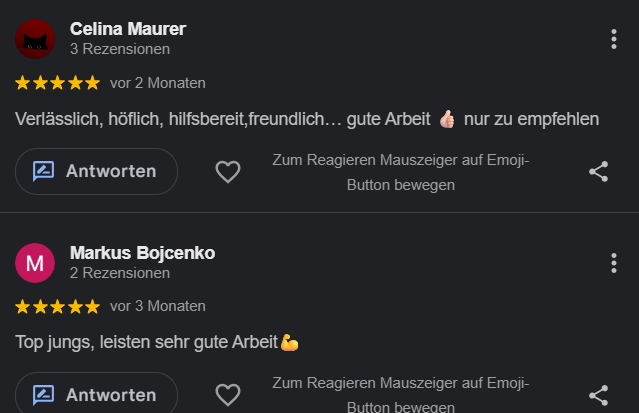
Task: Share Celina Maurer's review
Action: (x=598, y=172)
